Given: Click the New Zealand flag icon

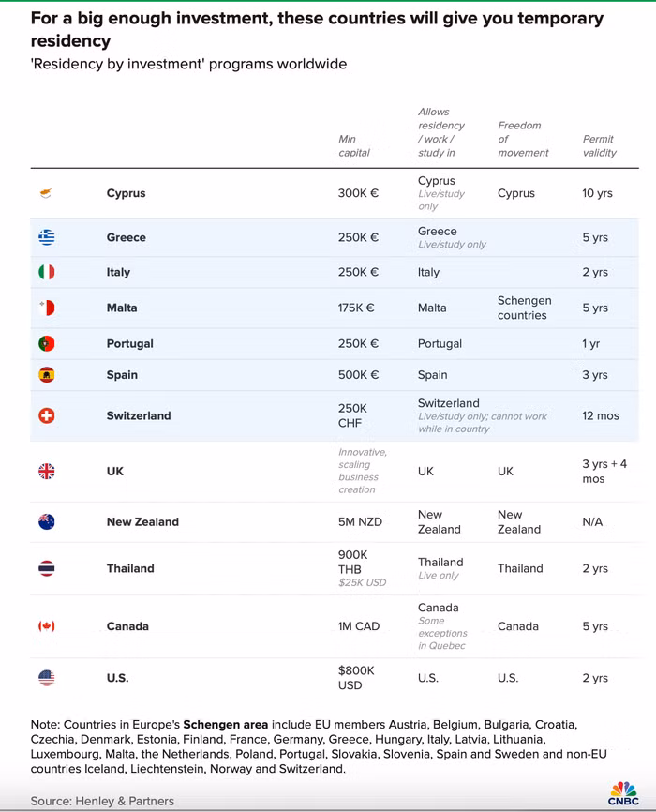Looking at the screenshot, I should point(46,521).
